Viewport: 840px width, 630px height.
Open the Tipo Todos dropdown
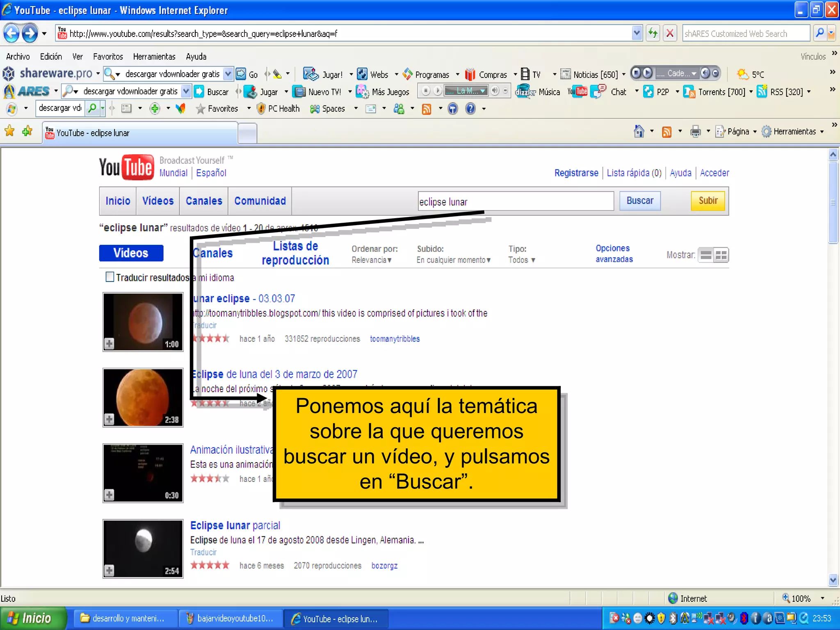click(522, 260)
